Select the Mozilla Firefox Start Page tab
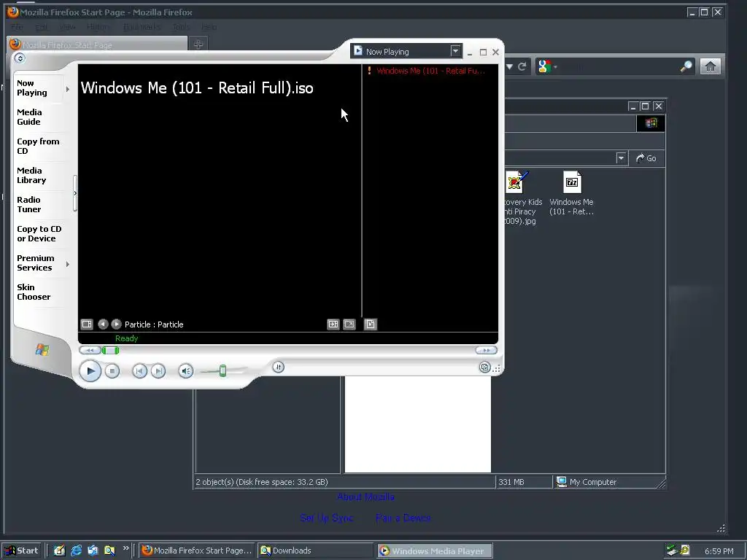Viewport: 747px width, 560px height. (98, 44)
